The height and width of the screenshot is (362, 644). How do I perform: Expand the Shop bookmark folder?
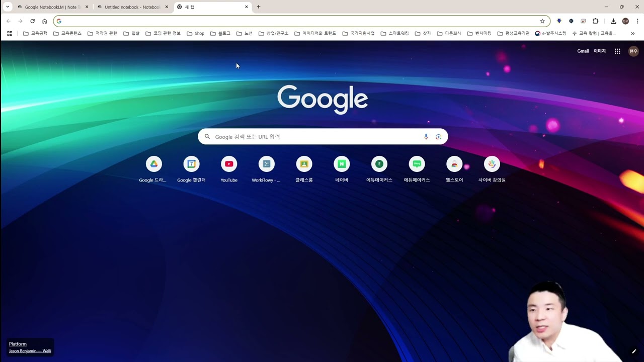click(195, 34)
